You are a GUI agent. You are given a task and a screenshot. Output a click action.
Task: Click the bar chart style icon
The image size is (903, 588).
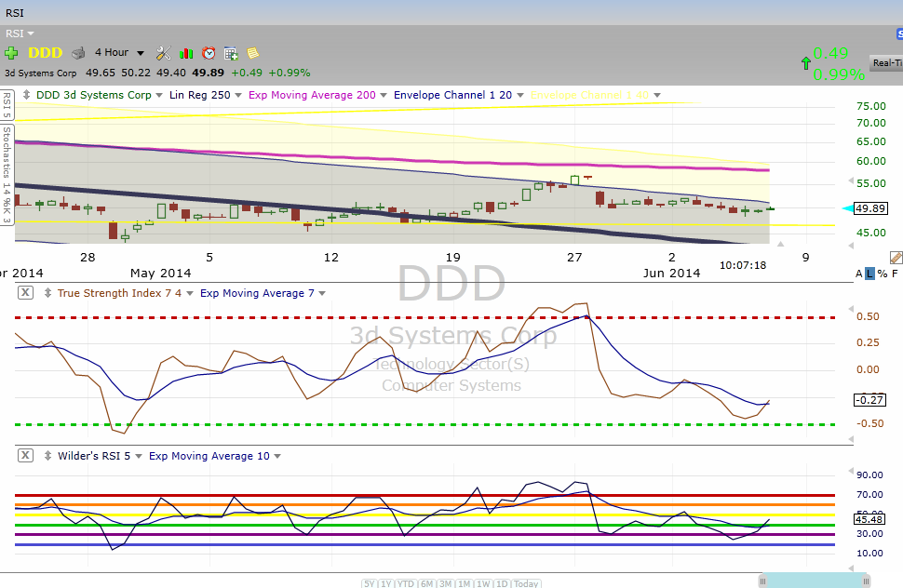186,54
